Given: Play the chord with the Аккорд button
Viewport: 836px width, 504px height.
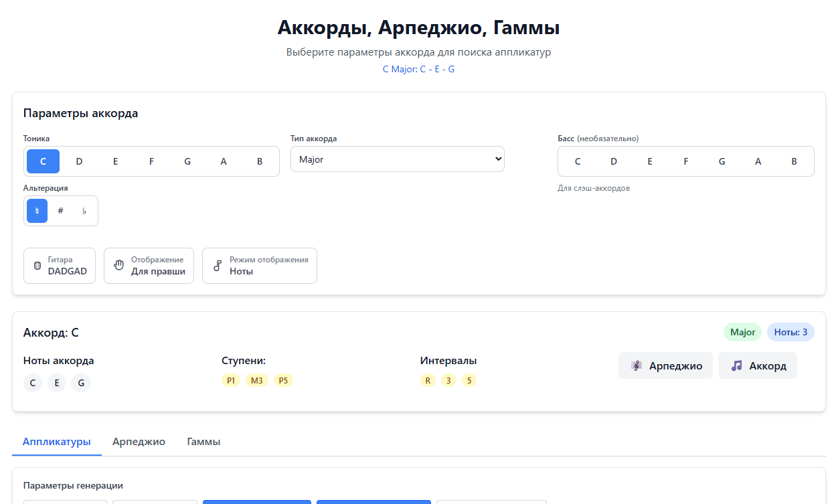Looking at the screenshot, I should [758, 365].
